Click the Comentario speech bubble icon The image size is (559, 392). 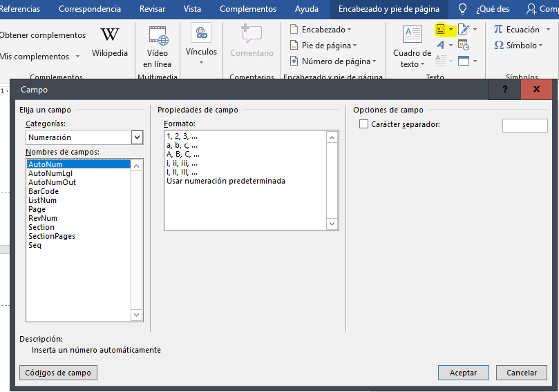pos(252,35)
